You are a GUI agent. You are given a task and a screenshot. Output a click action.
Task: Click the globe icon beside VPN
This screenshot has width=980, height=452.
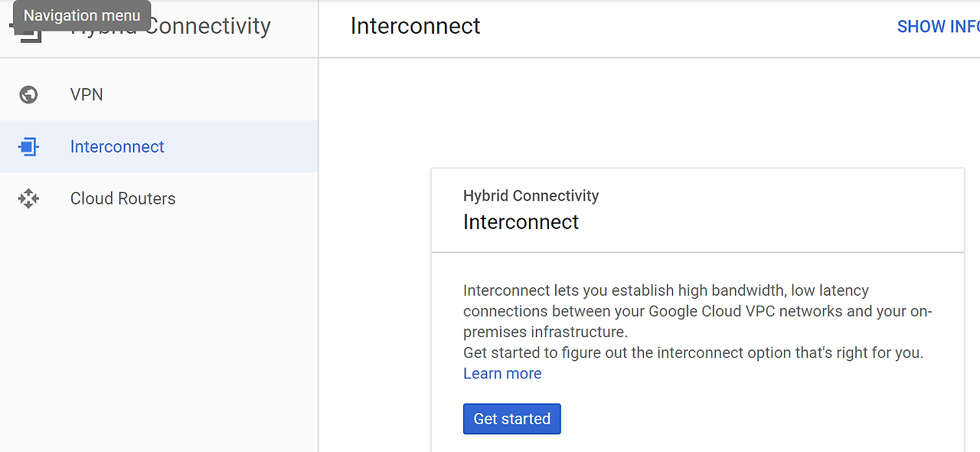(28, 94)
